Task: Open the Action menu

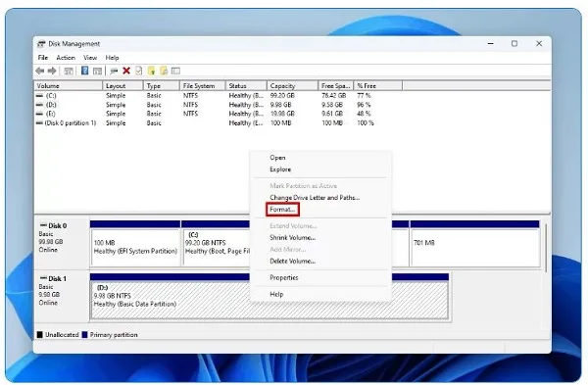Action: click(x=66, y=58)
